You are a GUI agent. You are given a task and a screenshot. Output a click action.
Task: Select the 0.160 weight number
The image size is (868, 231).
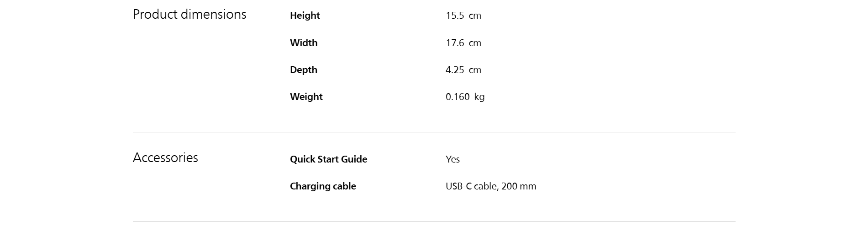(458, 97)
